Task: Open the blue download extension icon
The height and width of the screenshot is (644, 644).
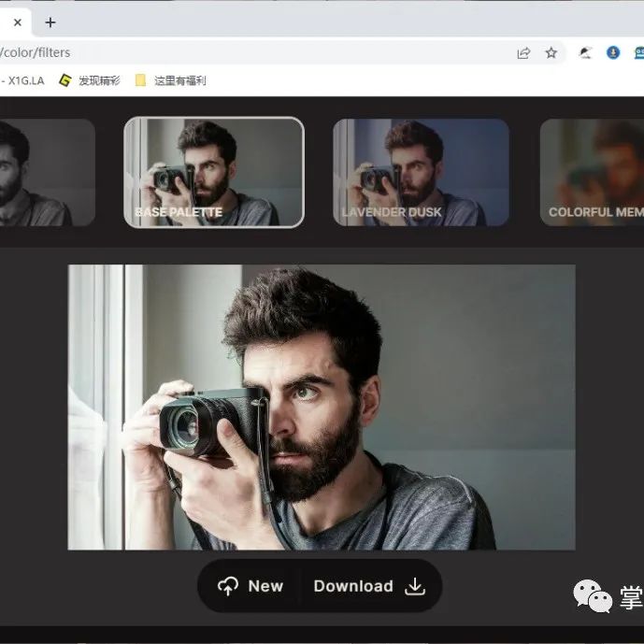Action: (613, 52)
